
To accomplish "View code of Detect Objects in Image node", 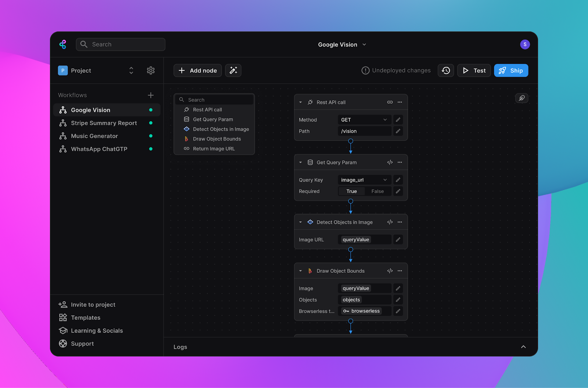I will coord(390,222).
